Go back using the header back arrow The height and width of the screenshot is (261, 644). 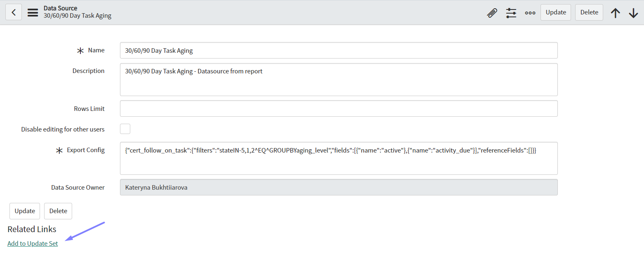(x=14, y=12)
